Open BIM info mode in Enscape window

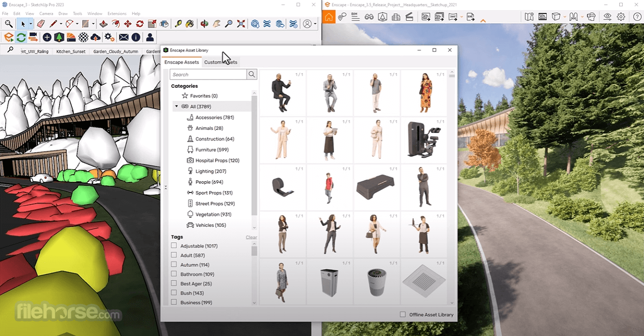[355, 17]
